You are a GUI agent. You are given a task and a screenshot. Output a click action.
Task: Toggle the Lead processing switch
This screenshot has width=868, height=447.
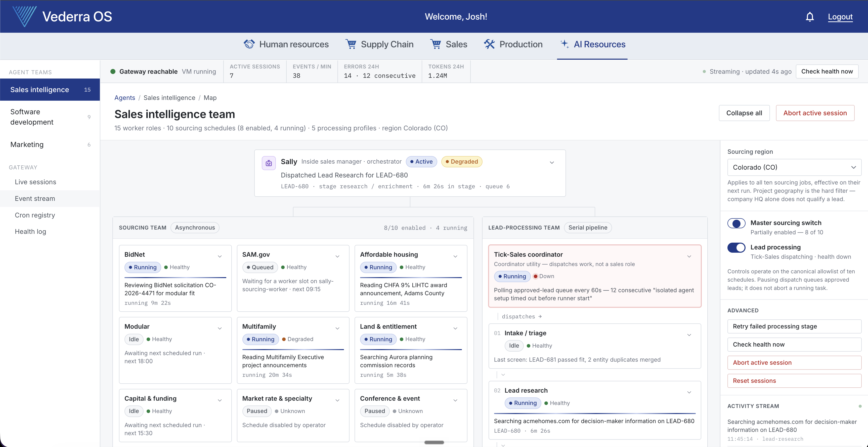point(736,248)
